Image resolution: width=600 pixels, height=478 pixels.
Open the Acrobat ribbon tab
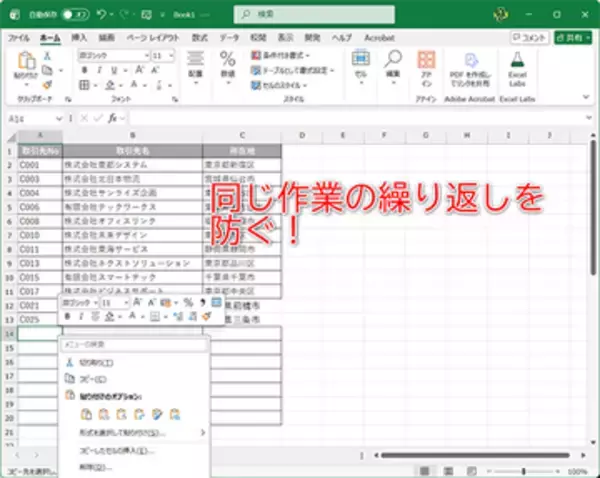coord(379,38)
